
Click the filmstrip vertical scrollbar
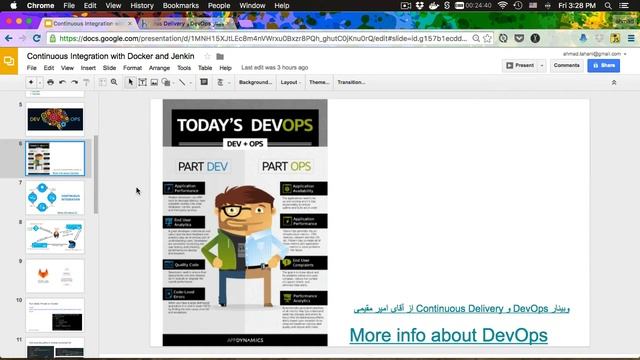(96, 174)
